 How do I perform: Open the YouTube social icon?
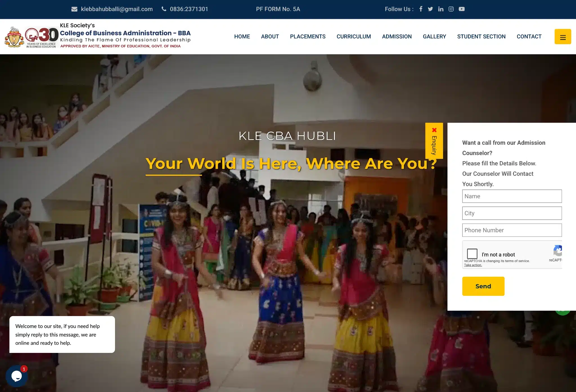(x=462, y=9)
